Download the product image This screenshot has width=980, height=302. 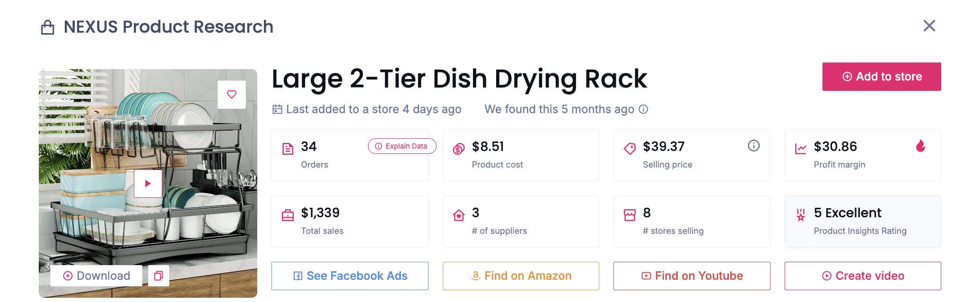tap(96, 275)
